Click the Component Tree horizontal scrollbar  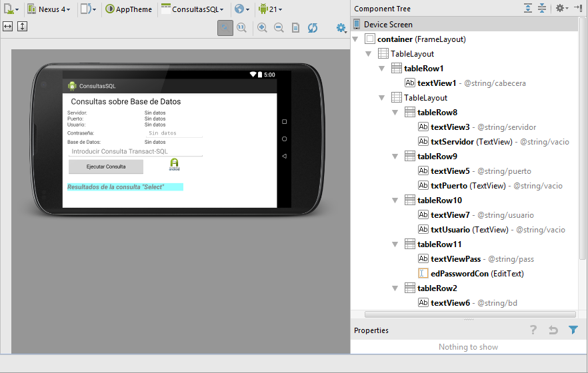pos(470,314)
